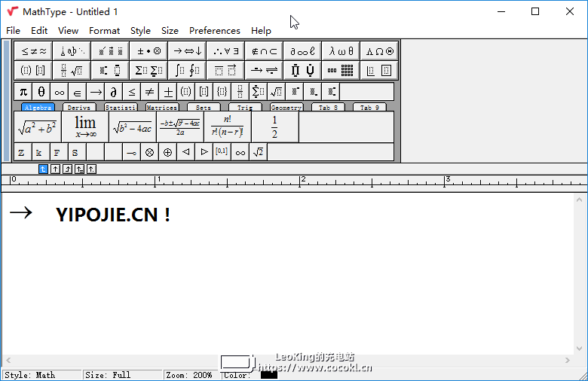
Task: Open subscript and superscript templates palette
Action: click(x=110, y=70)
